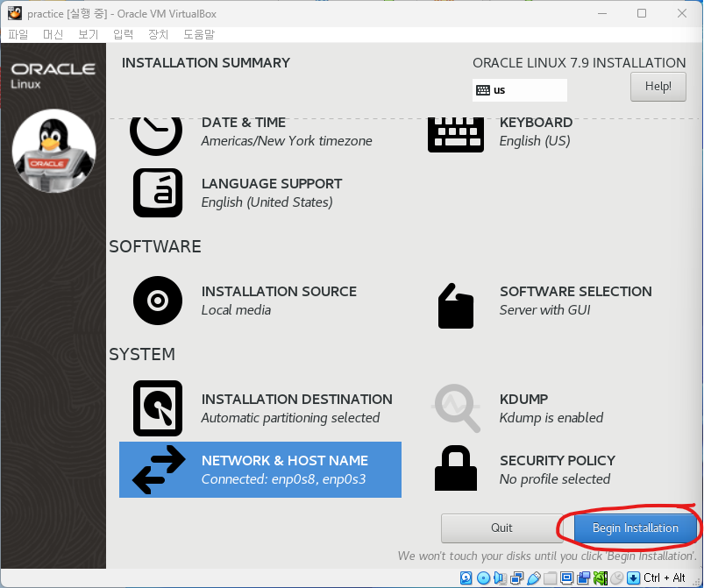Viewport: 704px width, 588px height.
Task: Click the Begin Installation button
Action: 636,528
